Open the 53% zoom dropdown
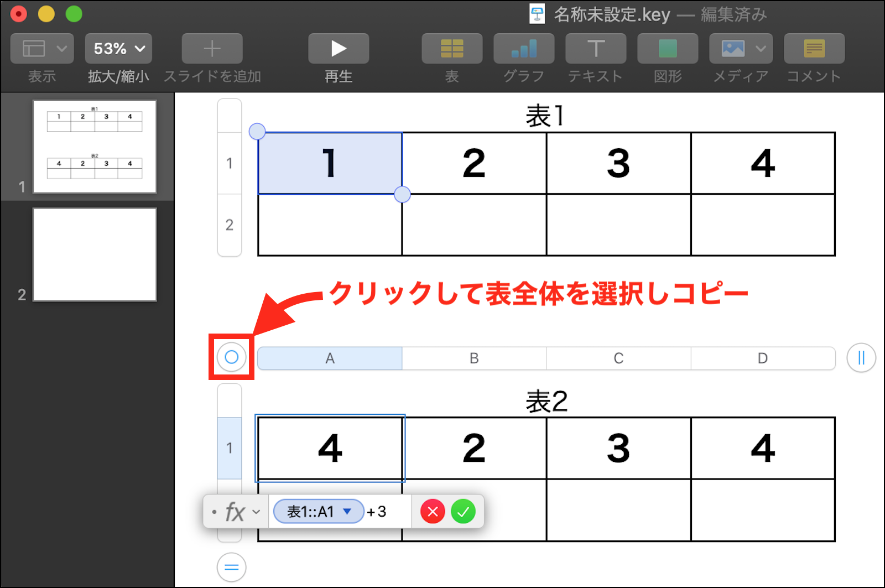This screenshot has height=588, width=885. [118, 49]
